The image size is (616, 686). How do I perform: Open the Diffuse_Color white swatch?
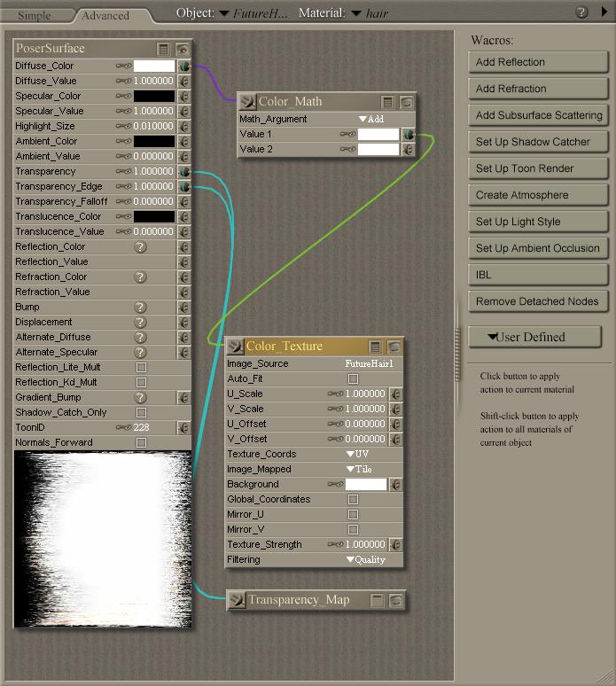154,66
